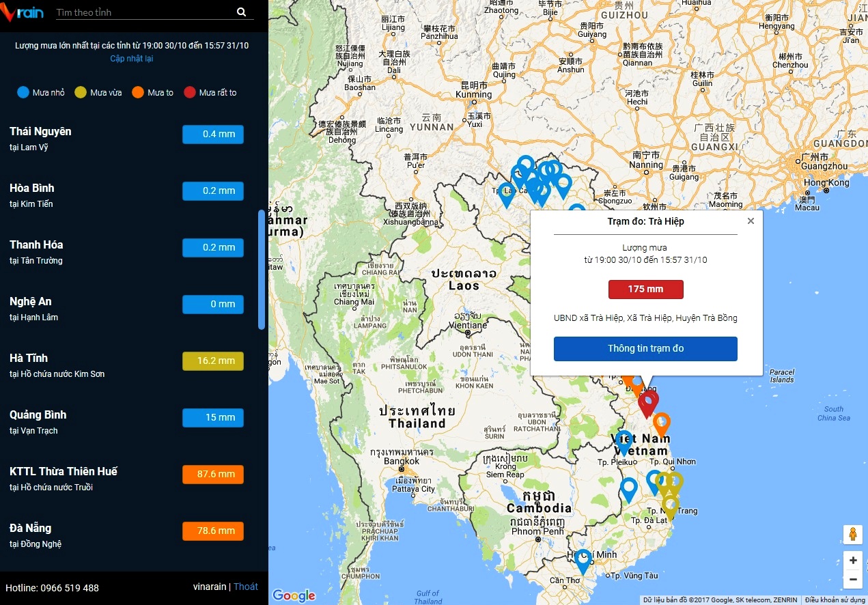Image resolution: width=868 pixels, height=605 pixels.
Task: Select the westernmost blue marker near Lào Cai
Action: (506, 195)
